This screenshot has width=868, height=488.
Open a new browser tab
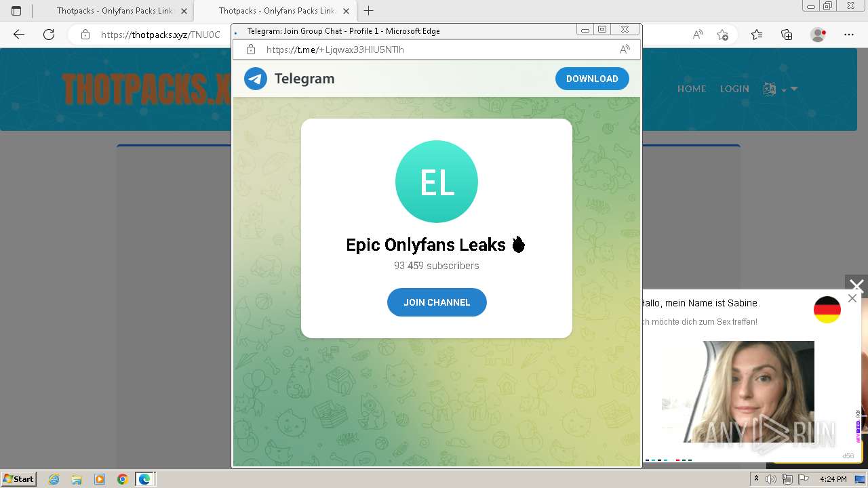point(369,11)
